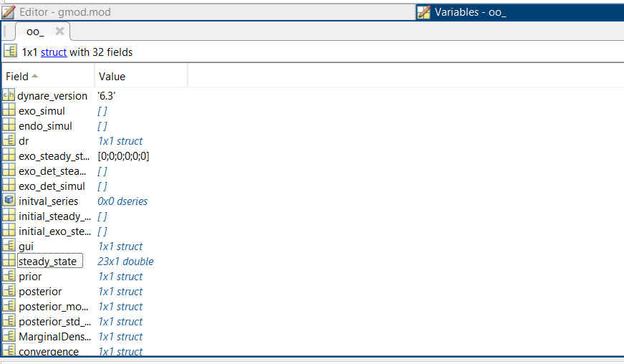Click the initial_steady_... matrix icon

click(9, 216)
